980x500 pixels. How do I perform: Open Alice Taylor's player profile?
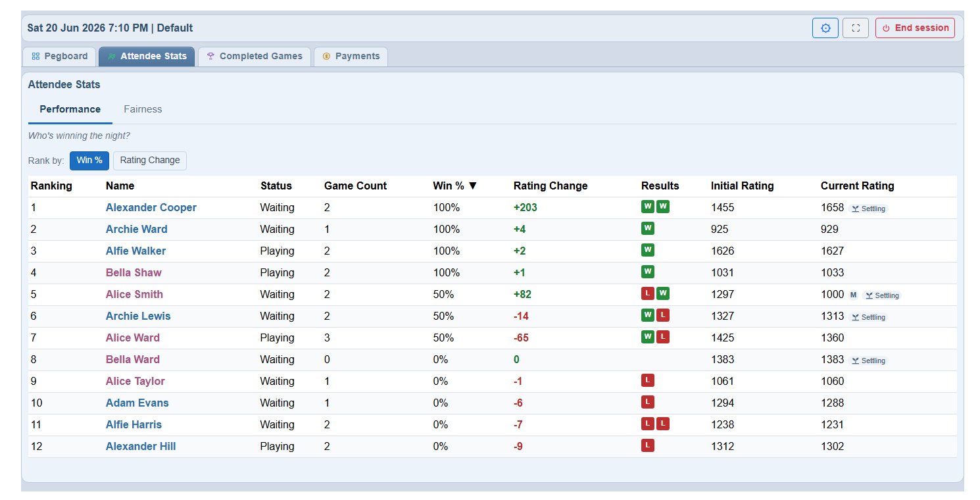click(x=135, y=382)
